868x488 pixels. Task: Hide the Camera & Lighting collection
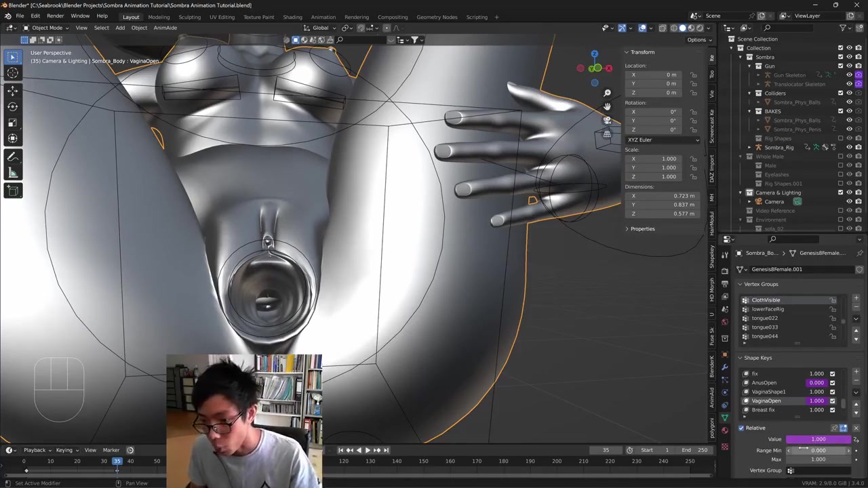pyautogui.click(x=849, y=192)
